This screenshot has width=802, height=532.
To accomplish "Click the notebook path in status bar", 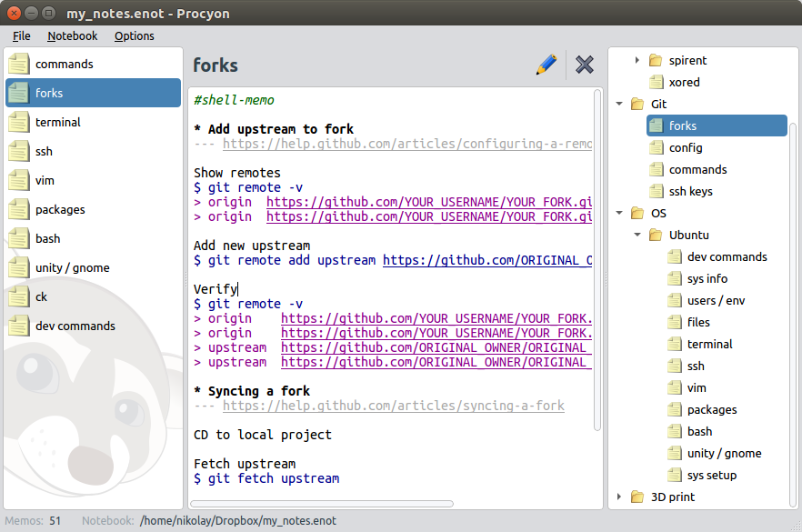I will click(238, 521).
